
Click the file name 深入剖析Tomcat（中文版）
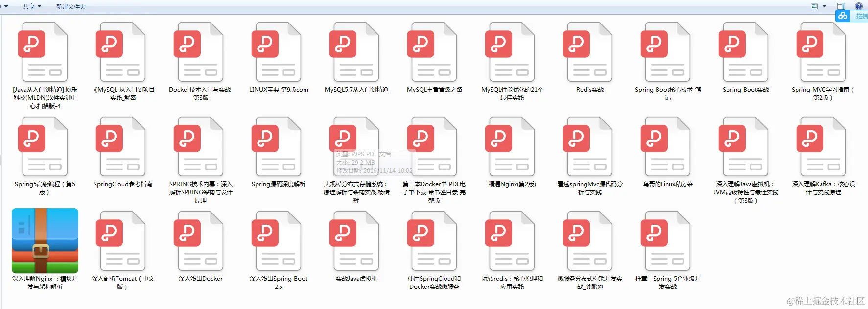coord(123,283)
